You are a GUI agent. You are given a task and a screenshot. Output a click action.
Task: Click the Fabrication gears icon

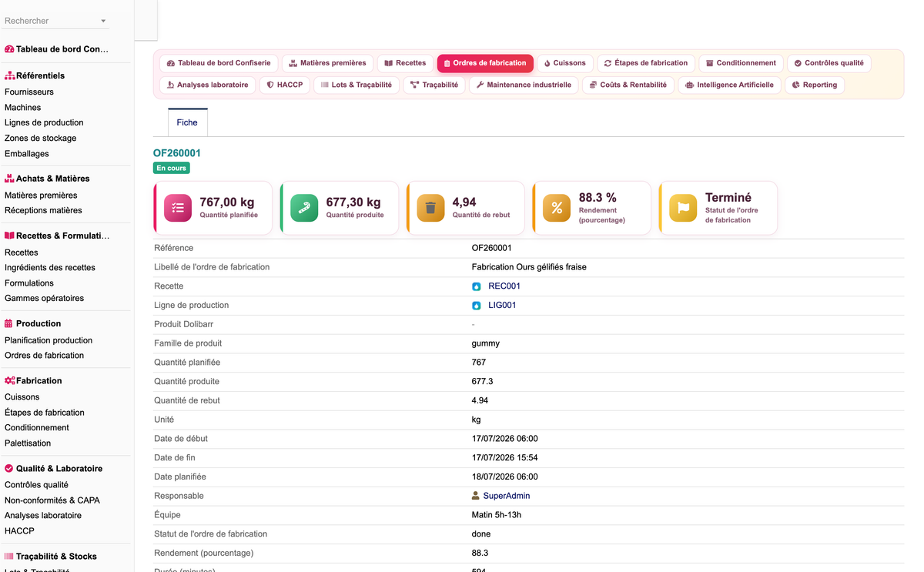[9, 380]
